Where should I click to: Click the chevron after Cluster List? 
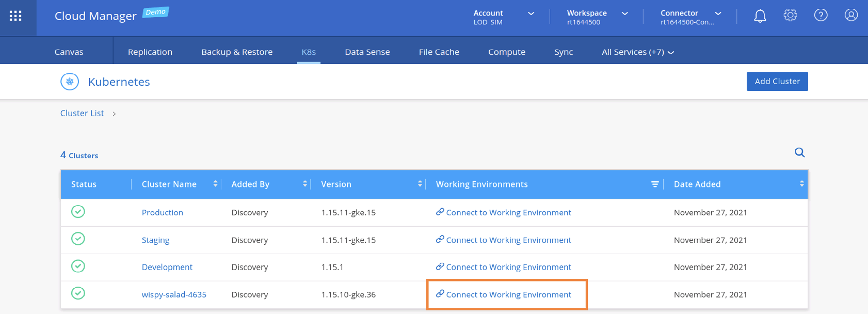coord(114,114)
